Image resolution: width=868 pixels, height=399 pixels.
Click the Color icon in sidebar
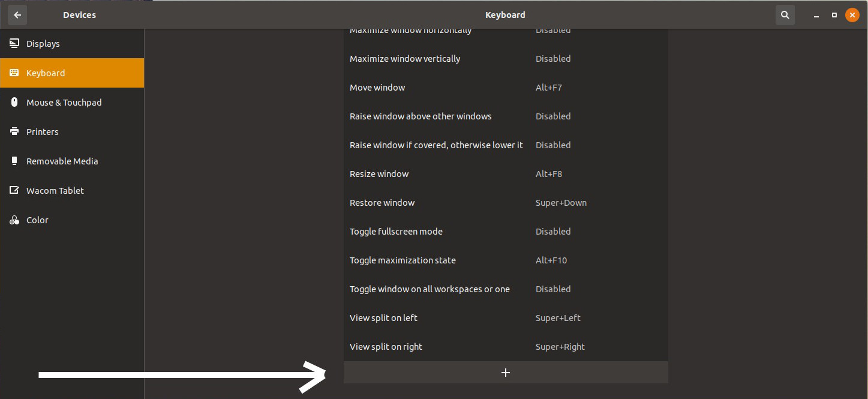click(14, 220)
